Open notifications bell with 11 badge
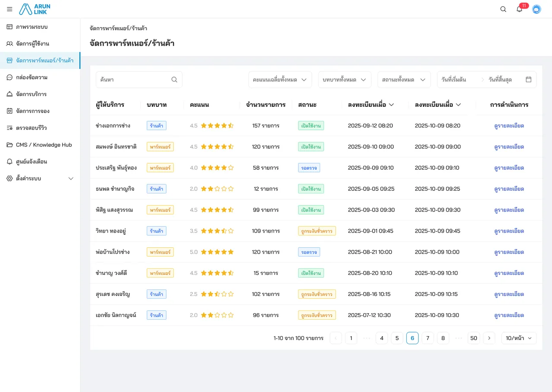This screenshot has width=552, height=392. tap(520, 9)
